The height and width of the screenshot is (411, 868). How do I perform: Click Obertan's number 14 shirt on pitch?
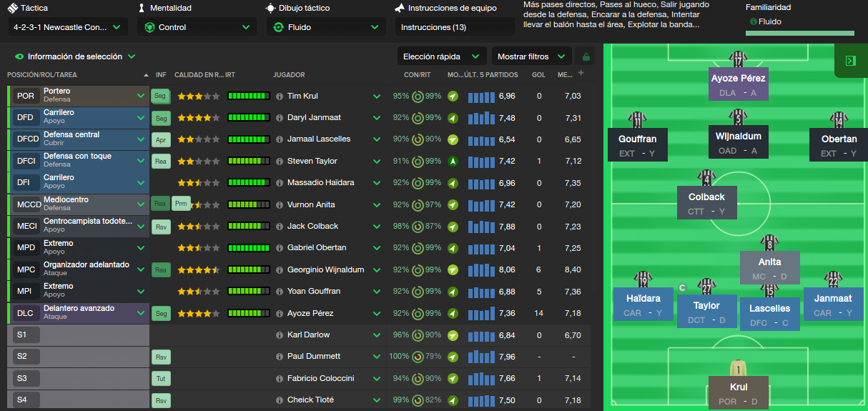point(839,120)
